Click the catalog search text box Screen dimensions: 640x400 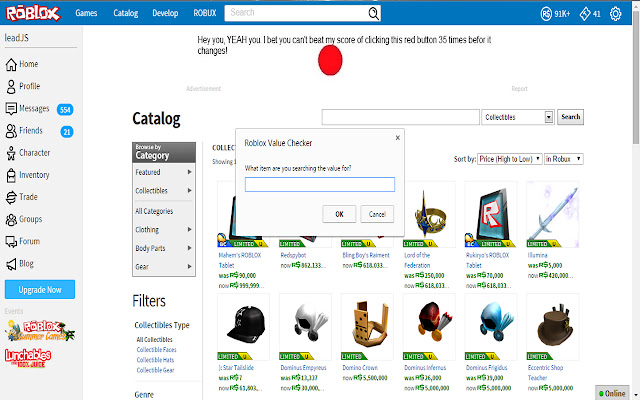[x=400, y=117]
